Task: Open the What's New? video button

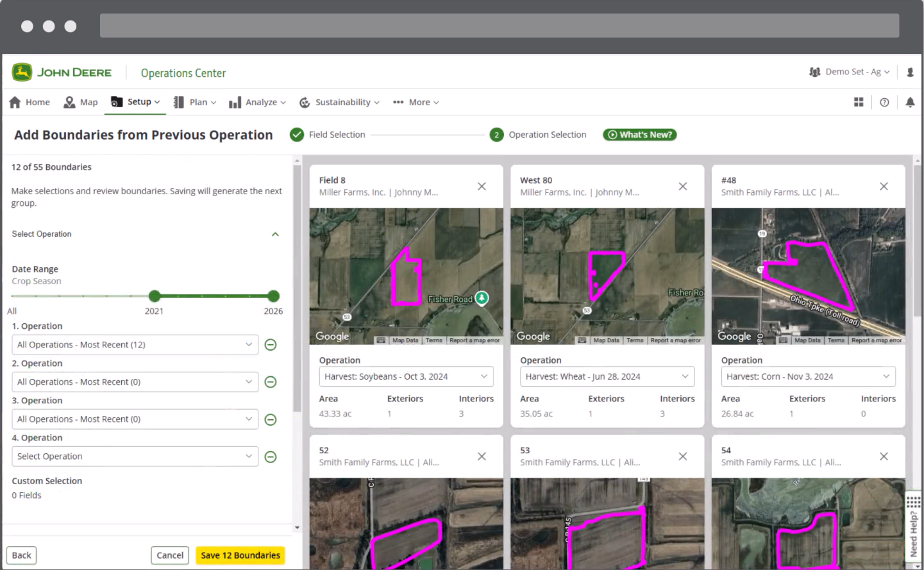Action: point(640,135)
